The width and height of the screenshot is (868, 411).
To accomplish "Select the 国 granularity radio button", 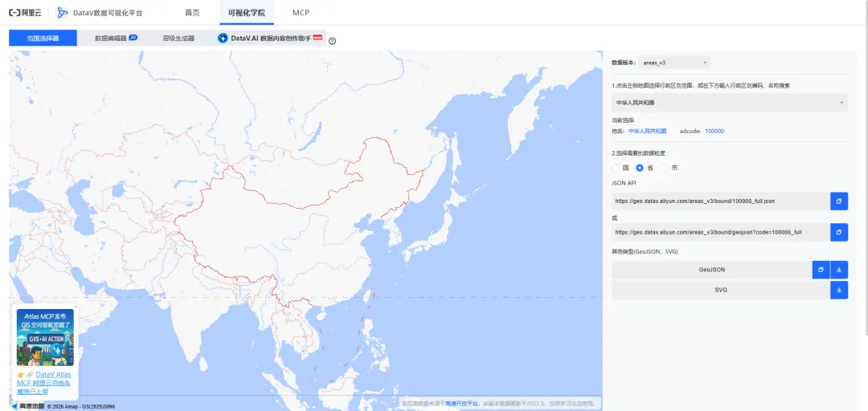I will pos(616,168).
